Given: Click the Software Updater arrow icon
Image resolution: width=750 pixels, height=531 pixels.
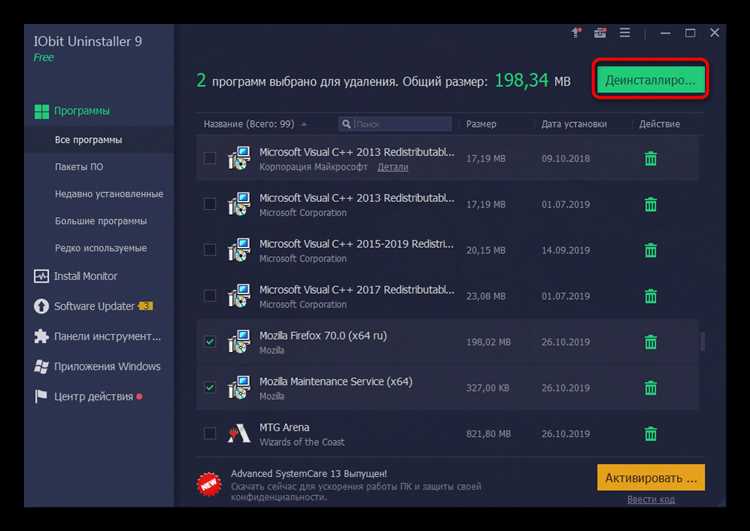Looking at the screenshot, I should (x=41, y=306).
